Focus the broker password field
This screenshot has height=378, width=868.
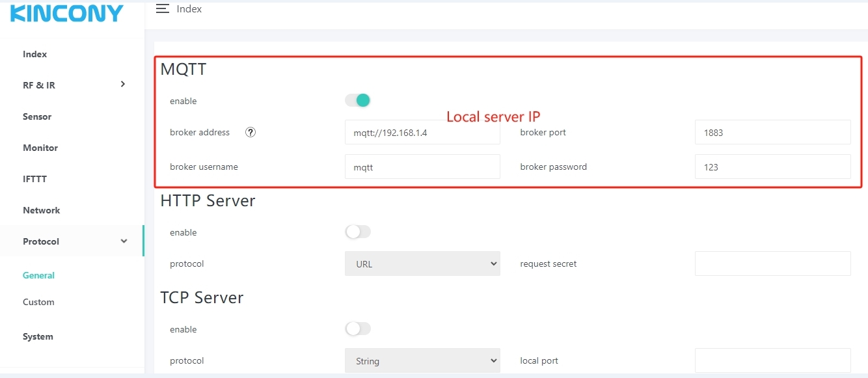coord(772,167)
